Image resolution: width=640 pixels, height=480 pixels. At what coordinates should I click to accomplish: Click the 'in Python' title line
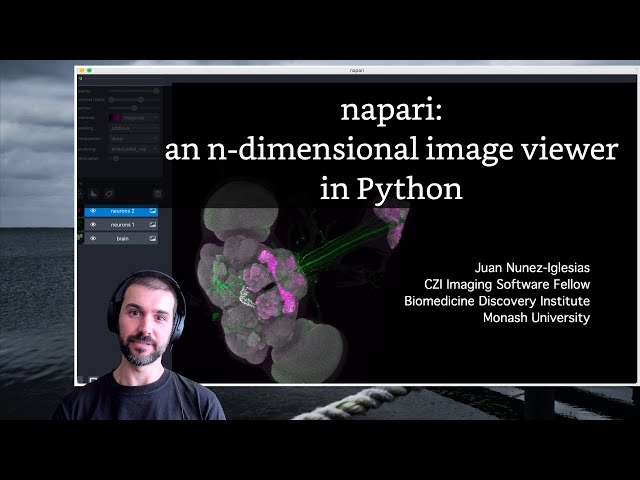(391, 189)
